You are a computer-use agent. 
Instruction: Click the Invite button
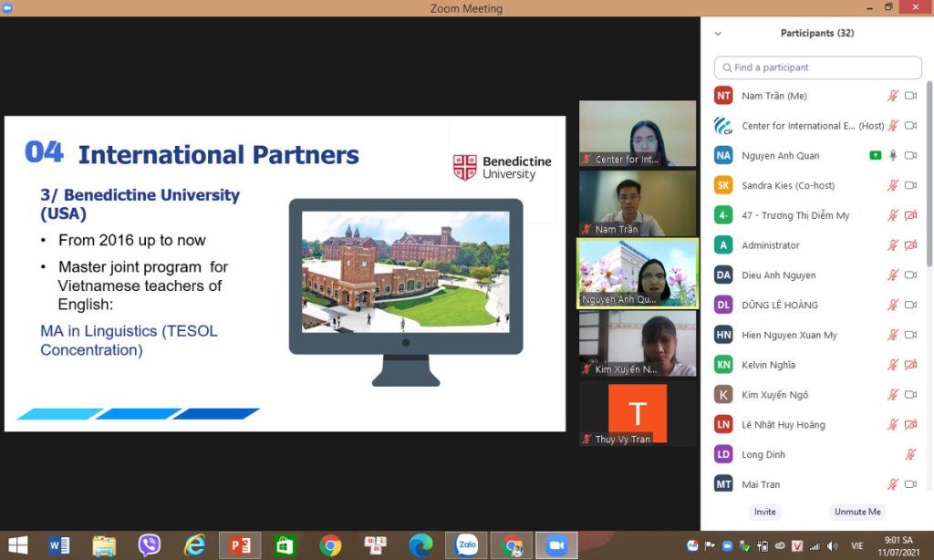pos(765,512)
